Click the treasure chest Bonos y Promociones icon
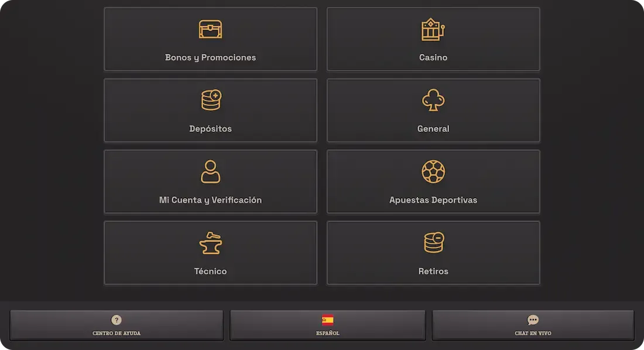This screenshot has width=644, height=350. point(210,29)
